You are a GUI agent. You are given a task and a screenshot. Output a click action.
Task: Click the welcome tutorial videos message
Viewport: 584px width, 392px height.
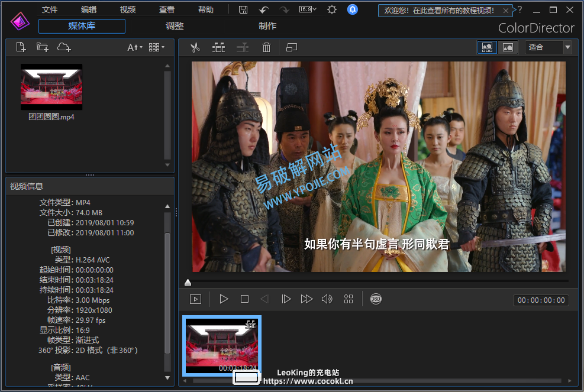(439, 11)
